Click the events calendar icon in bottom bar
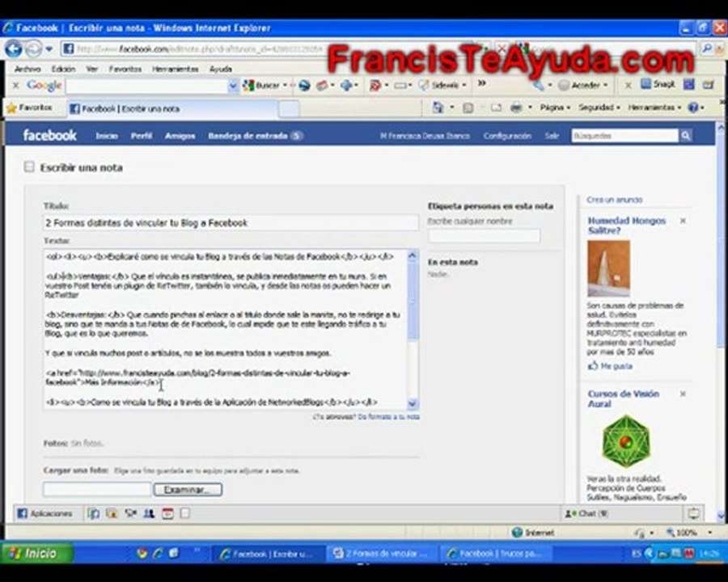The width and height of the screenshot is (728, 582). (x=167, y=513)
